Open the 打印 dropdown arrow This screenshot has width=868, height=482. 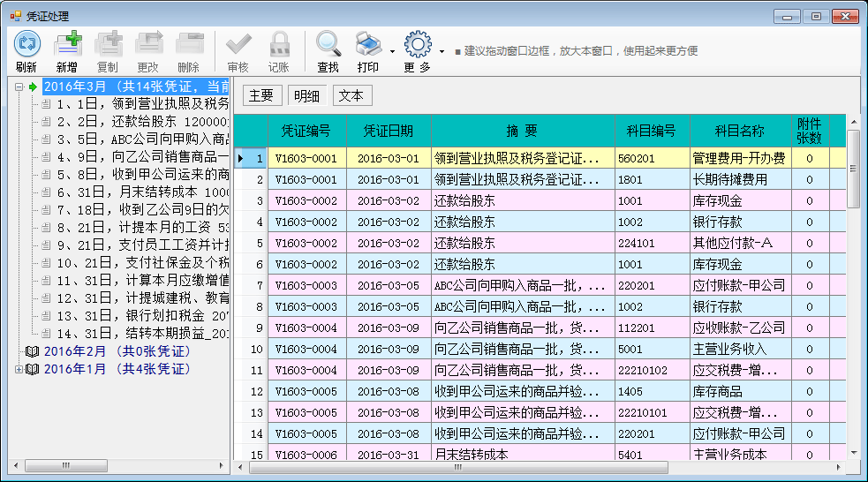point(391,51)
